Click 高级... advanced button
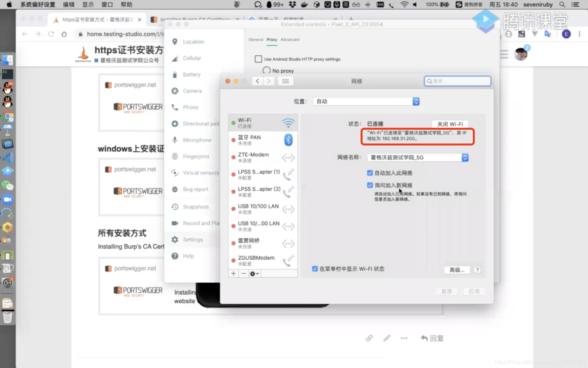 click(457, 270)
